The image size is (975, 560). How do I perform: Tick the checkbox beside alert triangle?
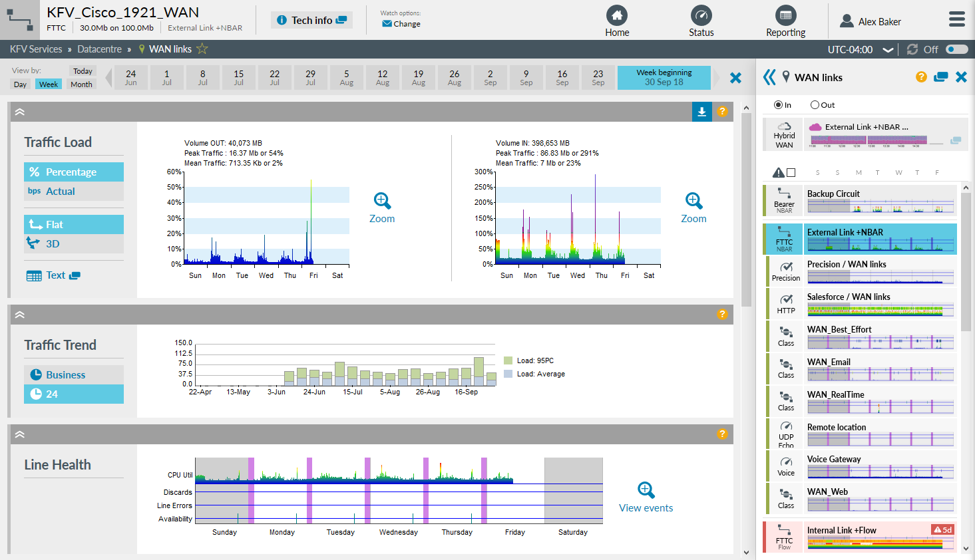791,172
